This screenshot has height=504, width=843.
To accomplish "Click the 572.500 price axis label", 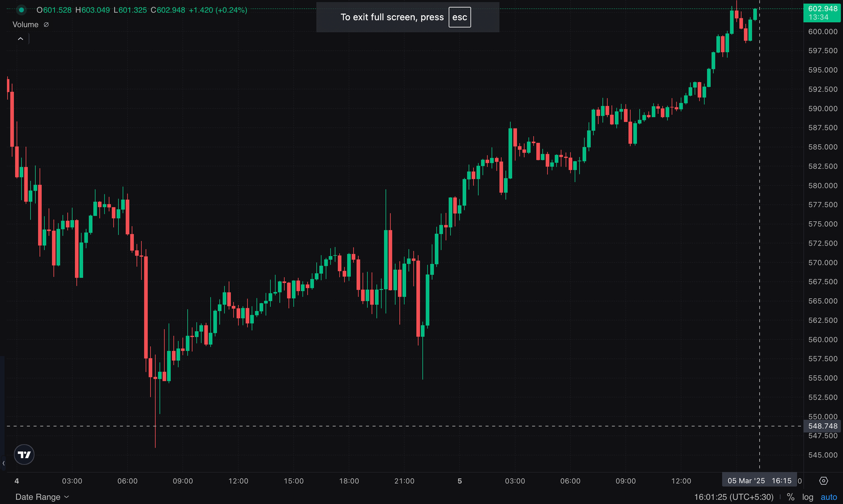I will (x=822, y=243).
